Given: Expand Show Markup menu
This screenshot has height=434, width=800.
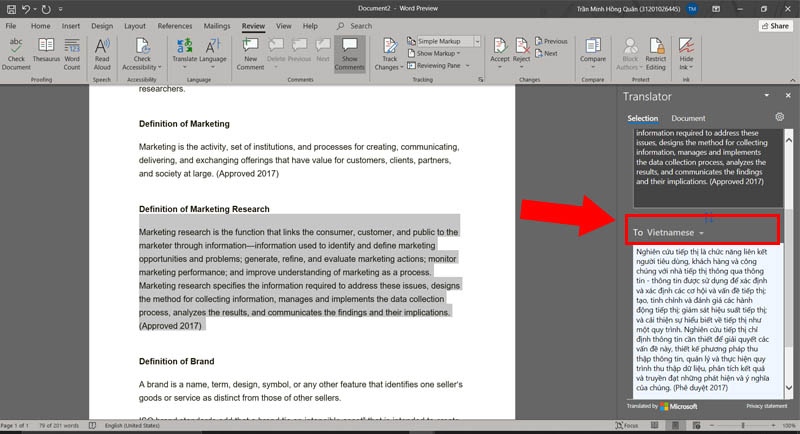Looking at the screenshot, I should tap(434, 54).
